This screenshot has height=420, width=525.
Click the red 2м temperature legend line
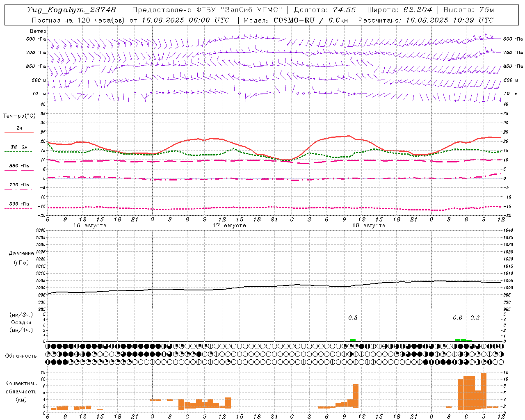tap(19, 132)
